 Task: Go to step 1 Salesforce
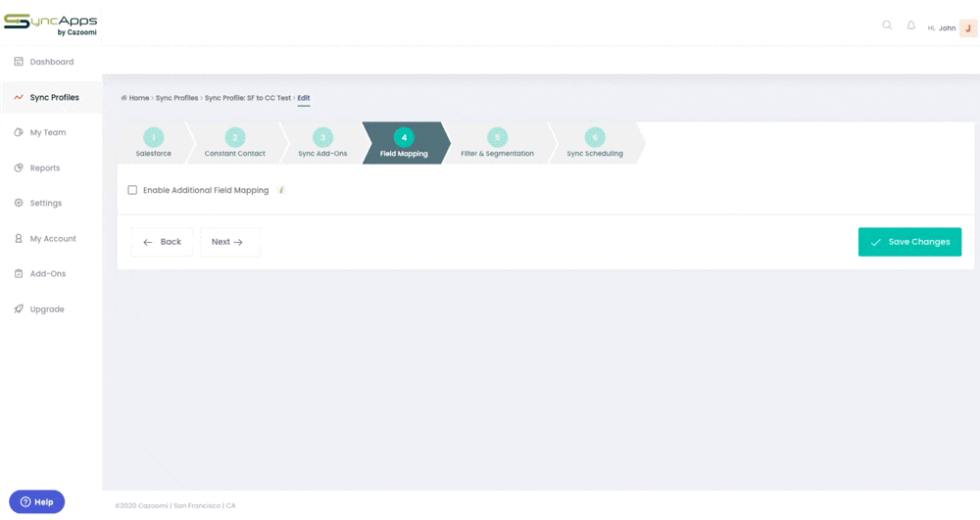point(154,143)
